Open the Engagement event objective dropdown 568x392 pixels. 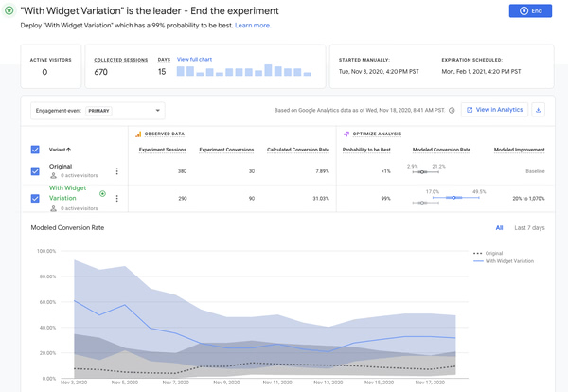pos(98,111)
